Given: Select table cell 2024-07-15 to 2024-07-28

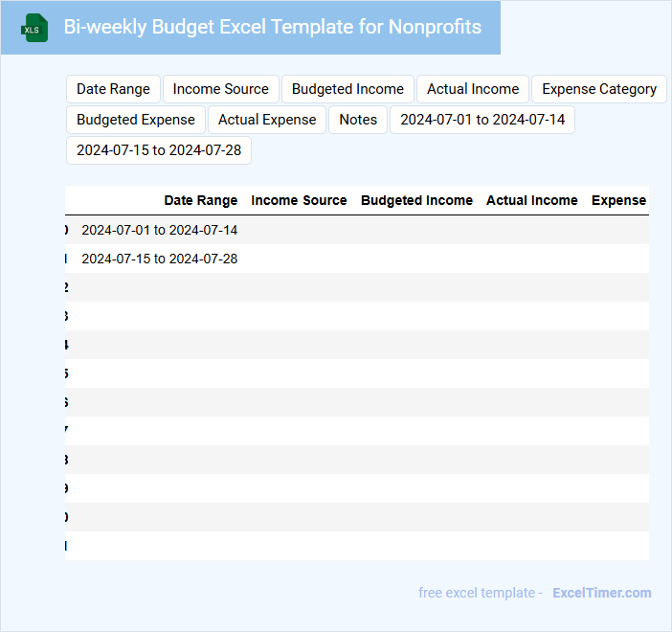Looking at the screenshot, I should click(160, 259).
